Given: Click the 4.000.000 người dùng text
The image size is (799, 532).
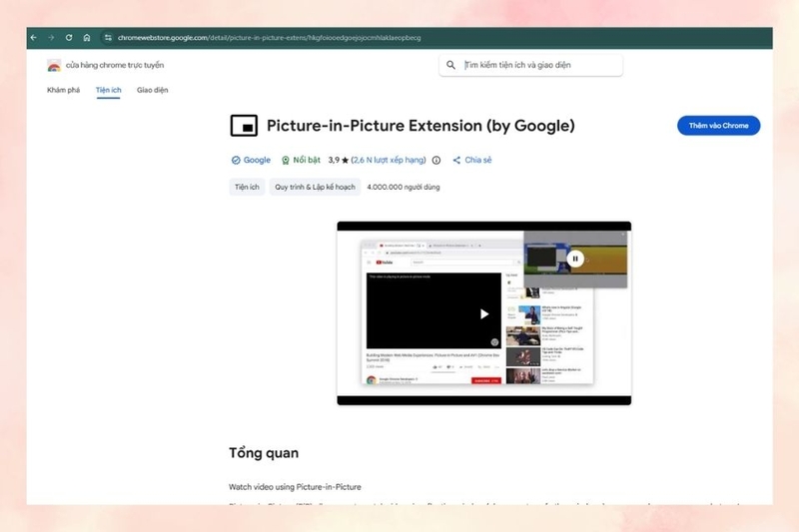Looking at the screenshot, I should (403, 187).
